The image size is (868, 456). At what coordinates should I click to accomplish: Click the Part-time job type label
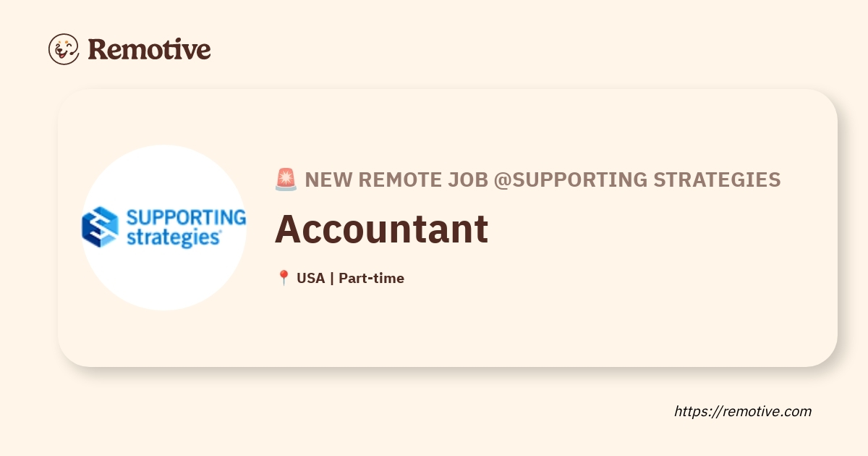point(371,278)
